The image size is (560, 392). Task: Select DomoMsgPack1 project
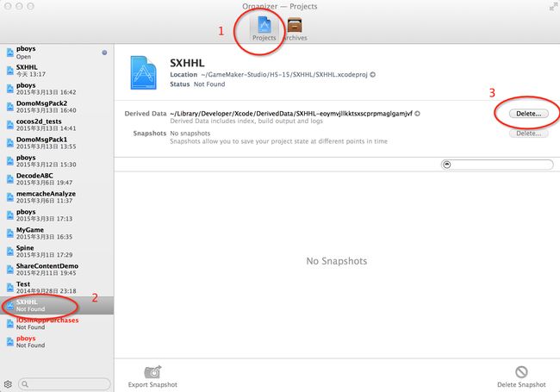coord(57,143)
